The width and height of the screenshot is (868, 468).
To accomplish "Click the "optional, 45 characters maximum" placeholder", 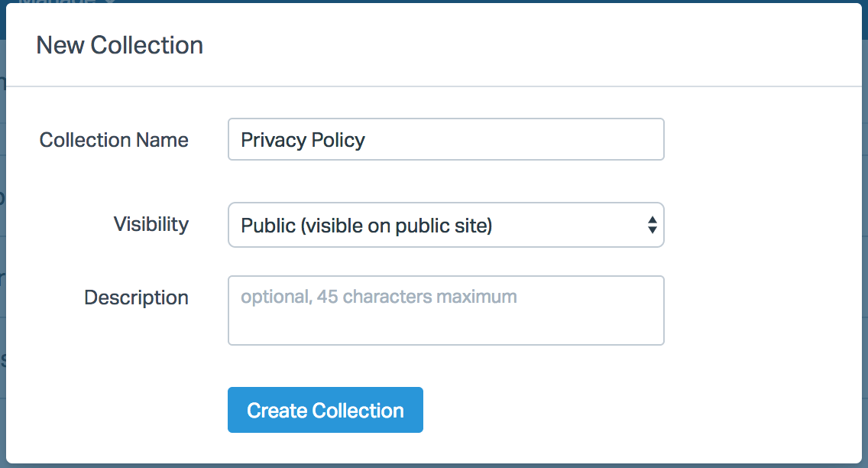I will (x=378, y=297).
